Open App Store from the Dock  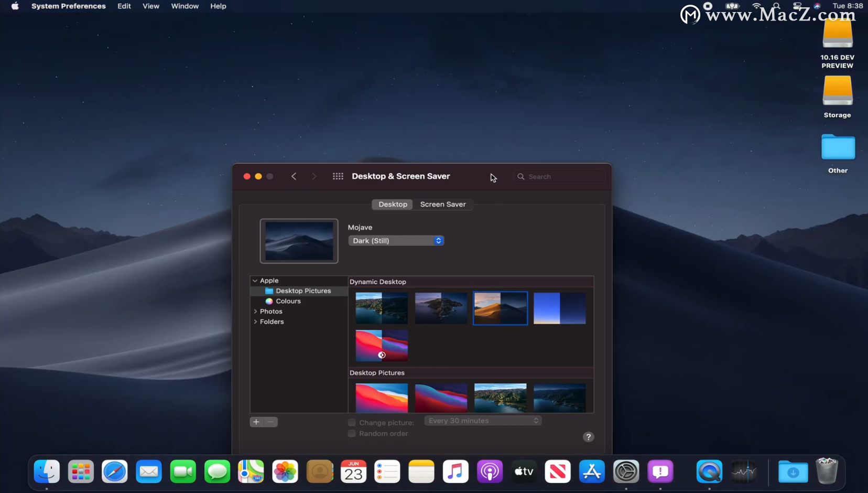(x=592, y=471)
